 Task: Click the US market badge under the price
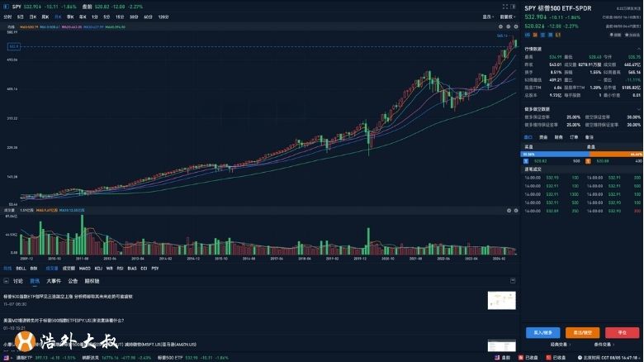(x=528, y=35)
